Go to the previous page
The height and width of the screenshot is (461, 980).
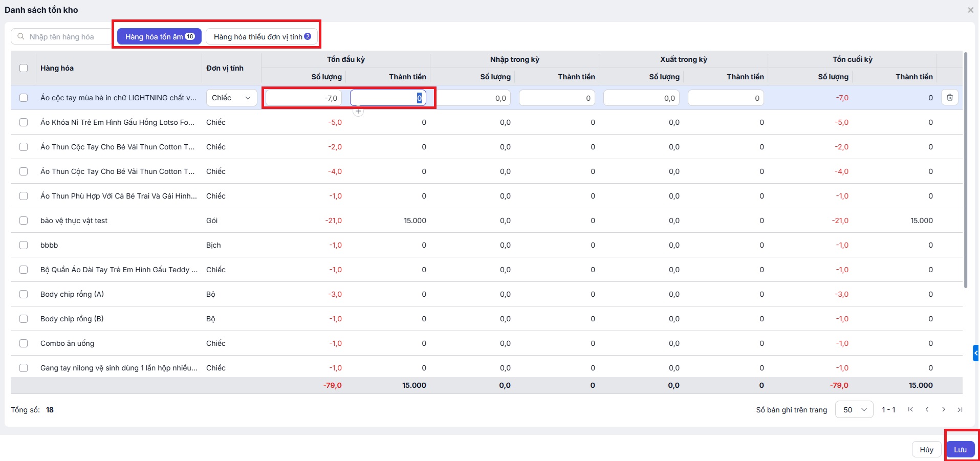(927, 410)
